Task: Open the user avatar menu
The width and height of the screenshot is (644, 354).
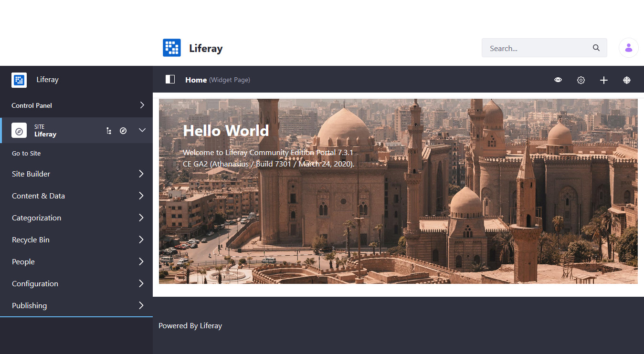Action: pyautogui.click(x=629, y=48)
